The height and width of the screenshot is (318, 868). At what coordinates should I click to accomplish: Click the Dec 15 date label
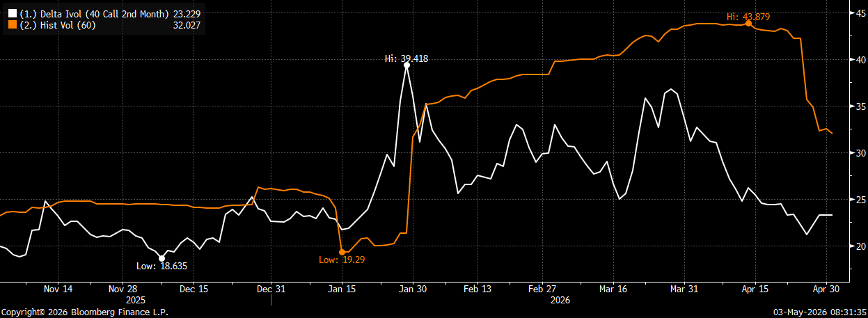click(194, 288)
